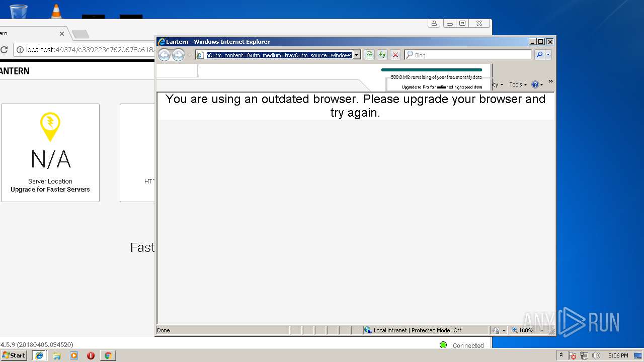Stop loading page in Internet Explorer

click(x=395, y=55)
